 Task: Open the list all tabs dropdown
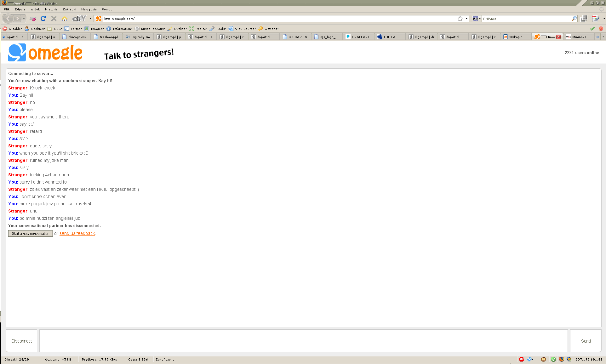[x=603, y=37]
